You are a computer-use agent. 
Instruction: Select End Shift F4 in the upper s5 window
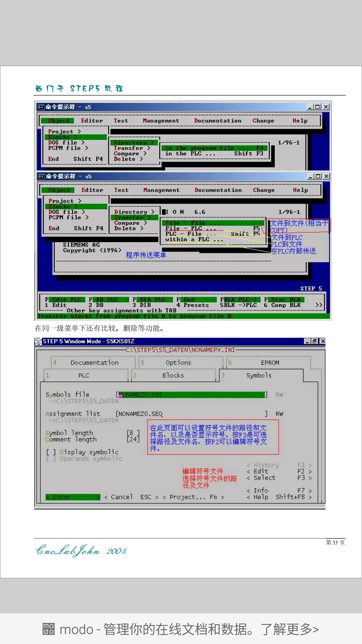point(75,159)
